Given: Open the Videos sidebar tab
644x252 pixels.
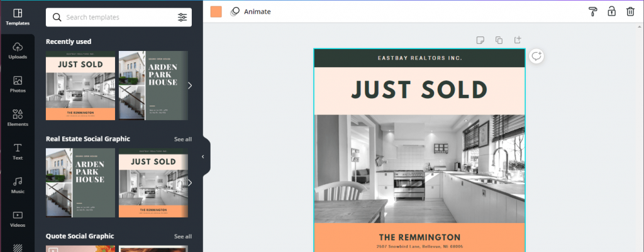Looking at the screenshot, I should pyautogui.click(x=17, y=219).
